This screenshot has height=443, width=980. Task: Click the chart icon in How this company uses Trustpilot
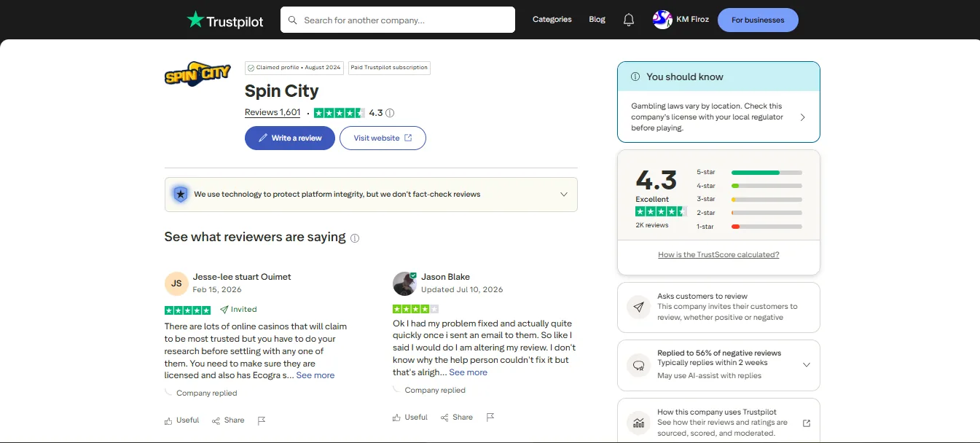tap(639, 423)
